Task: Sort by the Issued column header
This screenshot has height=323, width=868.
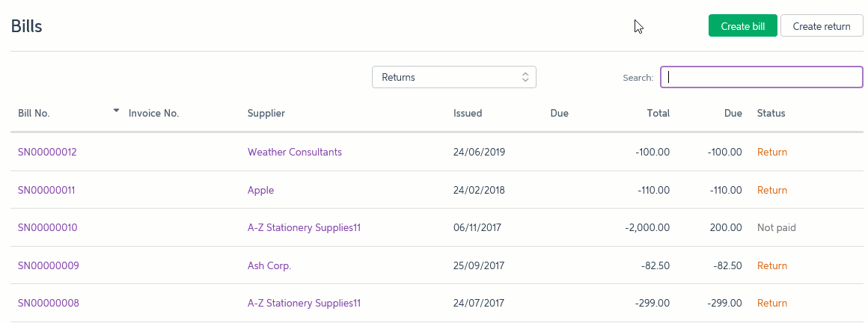Action: tap(468, 114)
